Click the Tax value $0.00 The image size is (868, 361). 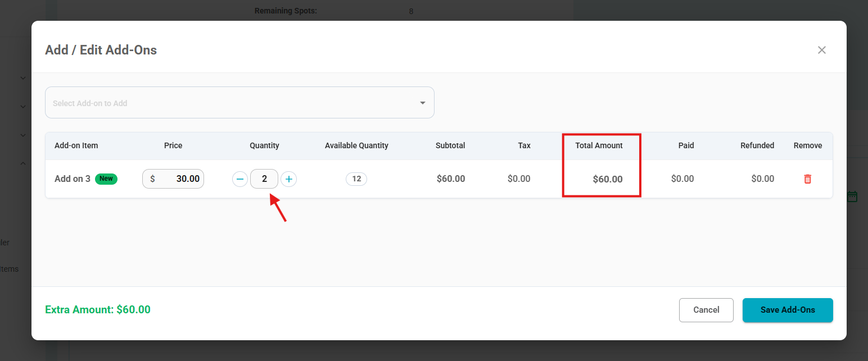(519, 179)
